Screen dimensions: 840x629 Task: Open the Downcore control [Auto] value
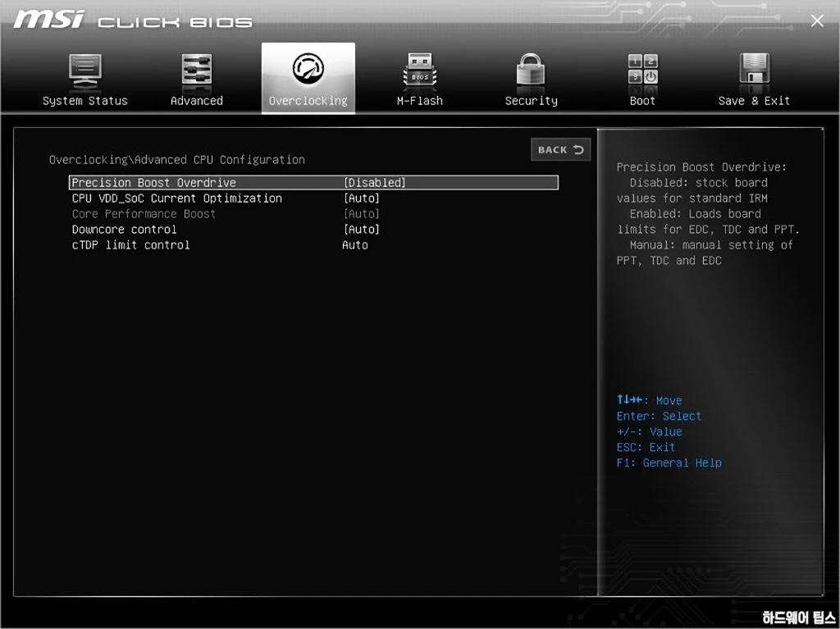click(x=362, y=230)
